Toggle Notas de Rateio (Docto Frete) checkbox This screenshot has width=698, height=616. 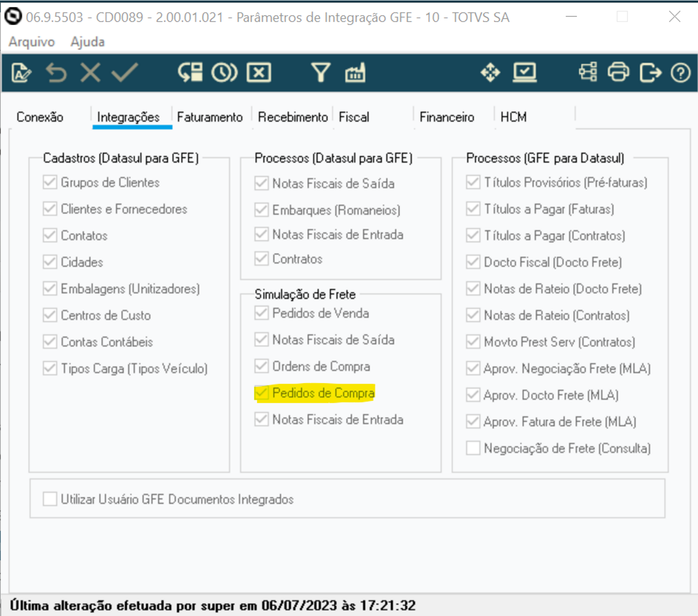tap(473, 289)
